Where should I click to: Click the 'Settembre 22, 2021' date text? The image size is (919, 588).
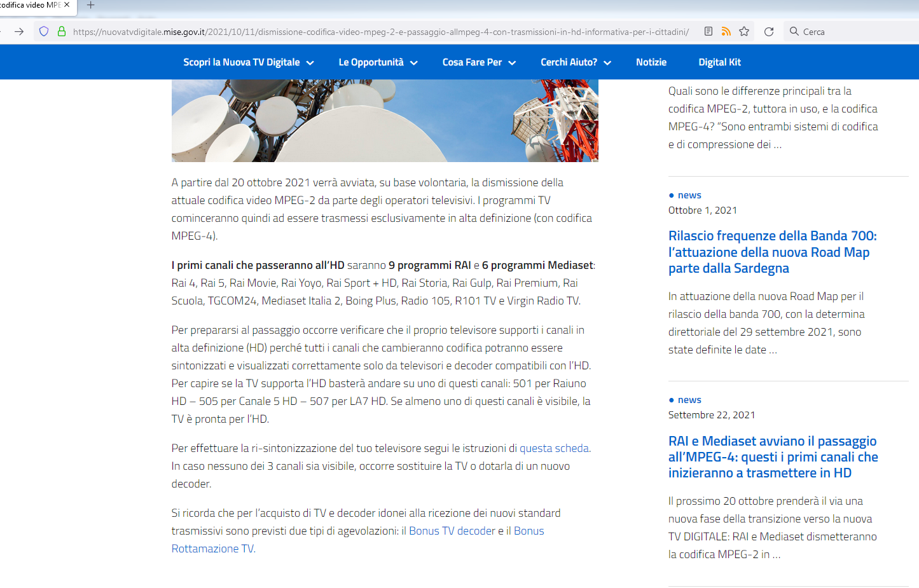(x=712, y=415)
